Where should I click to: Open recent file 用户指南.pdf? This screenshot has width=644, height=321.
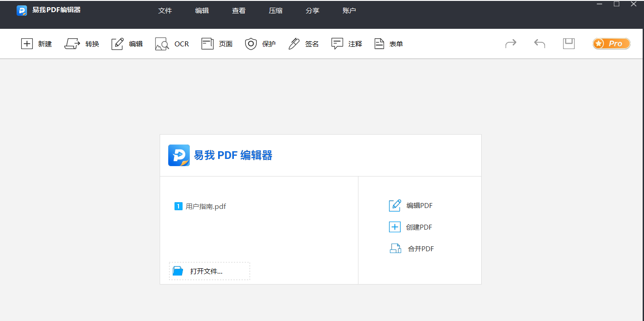click(x=200, y=207)
